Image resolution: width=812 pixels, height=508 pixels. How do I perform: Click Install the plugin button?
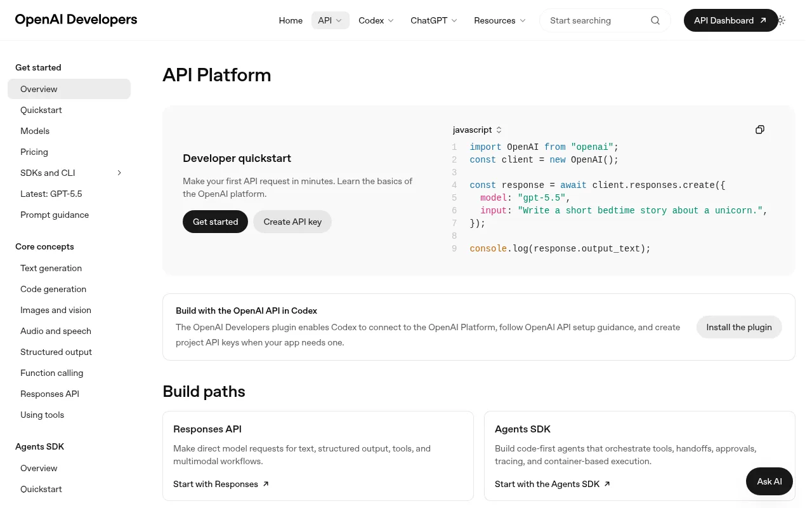click(739, 327)
